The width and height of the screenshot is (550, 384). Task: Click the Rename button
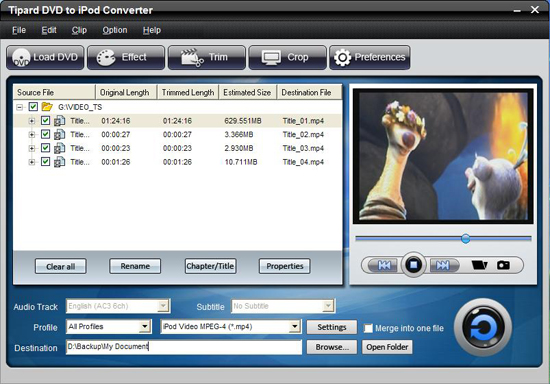pos(135,266)
